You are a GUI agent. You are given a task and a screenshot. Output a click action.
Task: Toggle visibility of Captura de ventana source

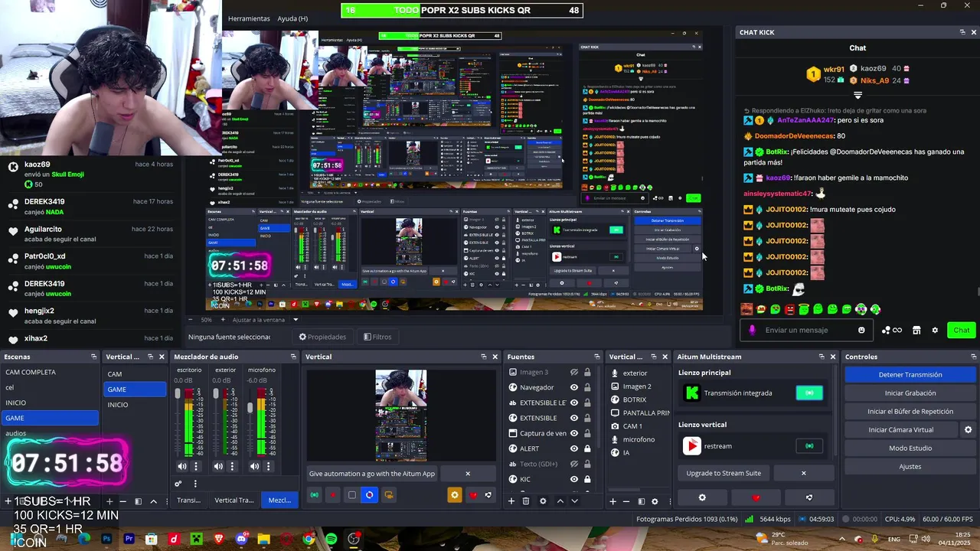[x=573, y=433]
